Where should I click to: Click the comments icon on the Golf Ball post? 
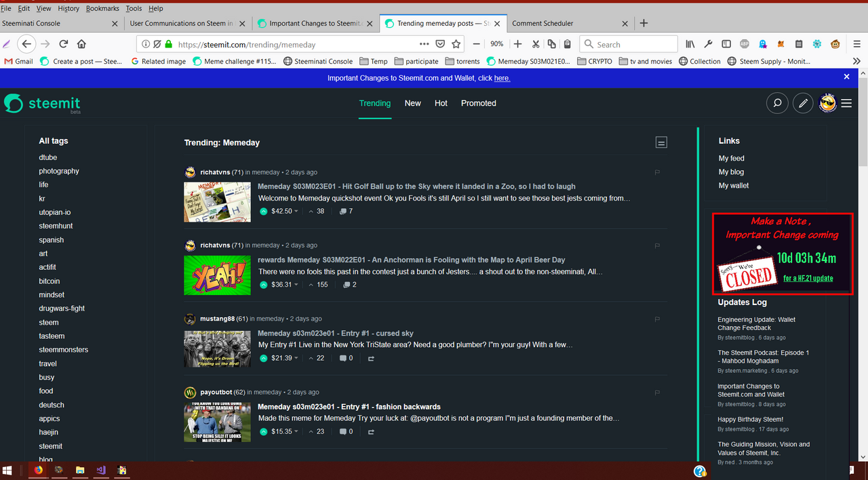coord(343,211)
